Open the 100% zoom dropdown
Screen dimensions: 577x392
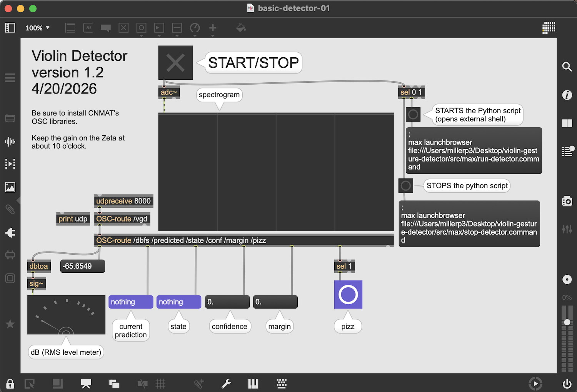point(38,28)
